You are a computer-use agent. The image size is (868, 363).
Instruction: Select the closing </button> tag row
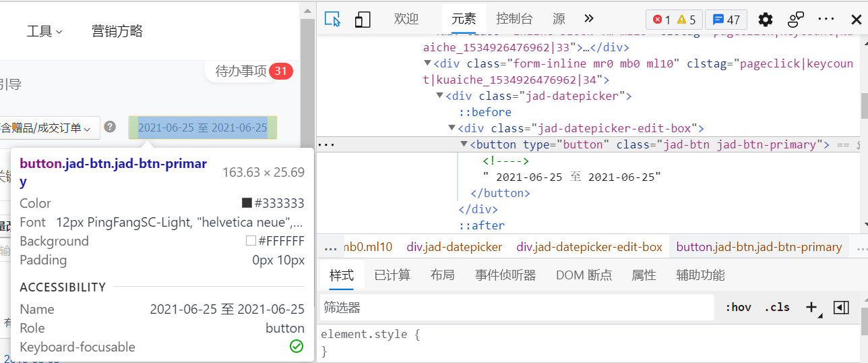coord(501,193)
